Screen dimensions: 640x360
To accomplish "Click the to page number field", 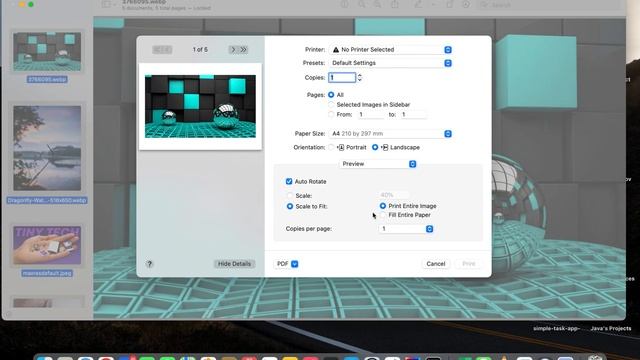I will [x=413, y=114].
